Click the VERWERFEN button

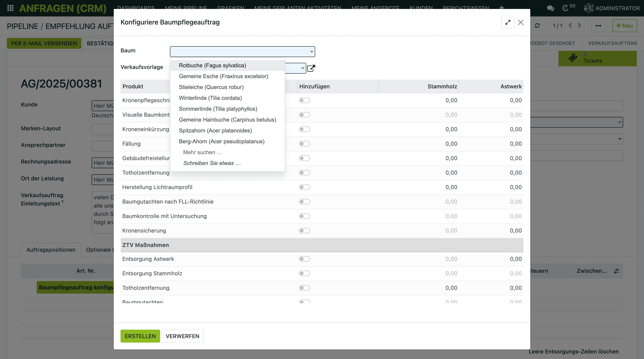click(182, 336)
